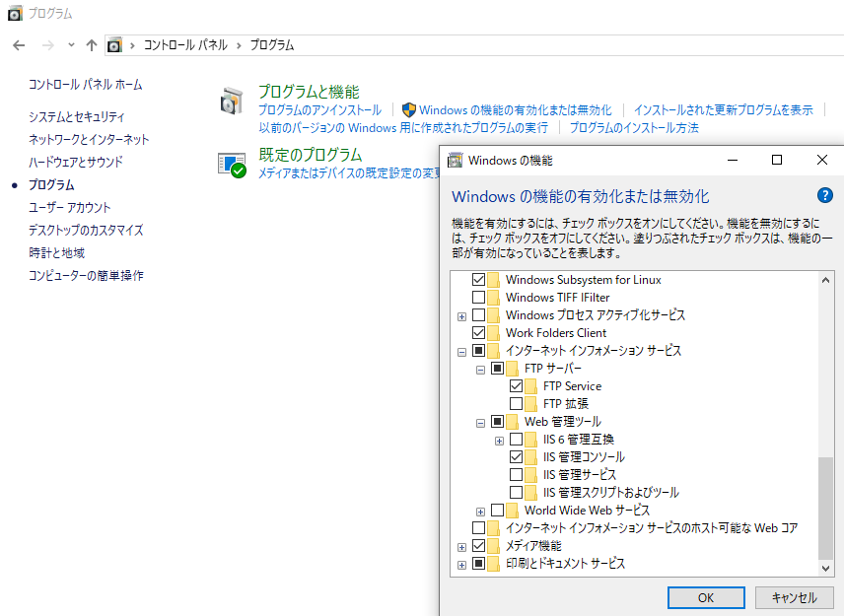The height and width of the screenshot is (616, 844).
Task: Maximize the Windows の機能 dialog
Action: (x=777, y=160)
